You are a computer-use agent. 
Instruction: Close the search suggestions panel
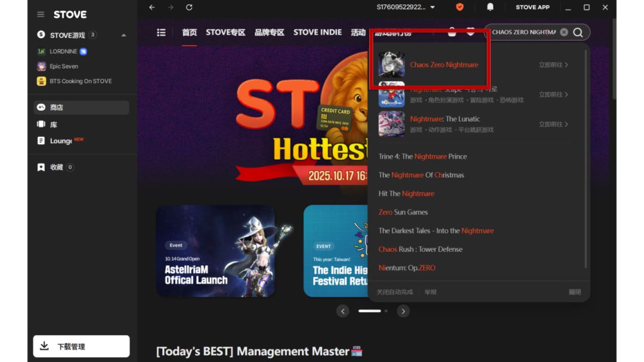575,292
